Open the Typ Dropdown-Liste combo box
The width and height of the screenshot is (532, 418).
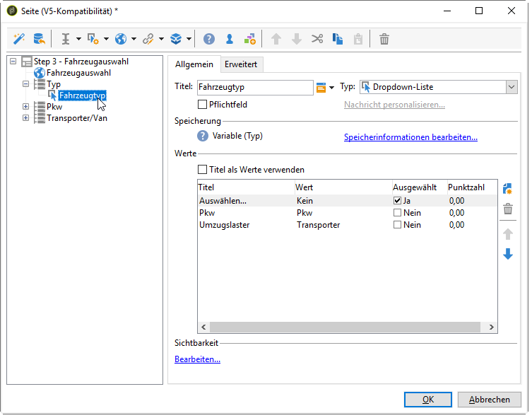tap(512, 87)
